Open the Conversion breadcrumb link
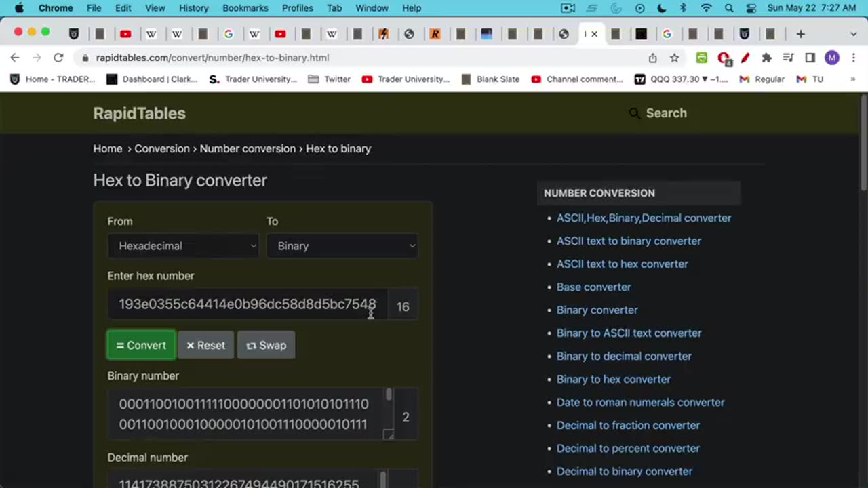The width and height of the screenshot is (868, 488). coord(162,148)
